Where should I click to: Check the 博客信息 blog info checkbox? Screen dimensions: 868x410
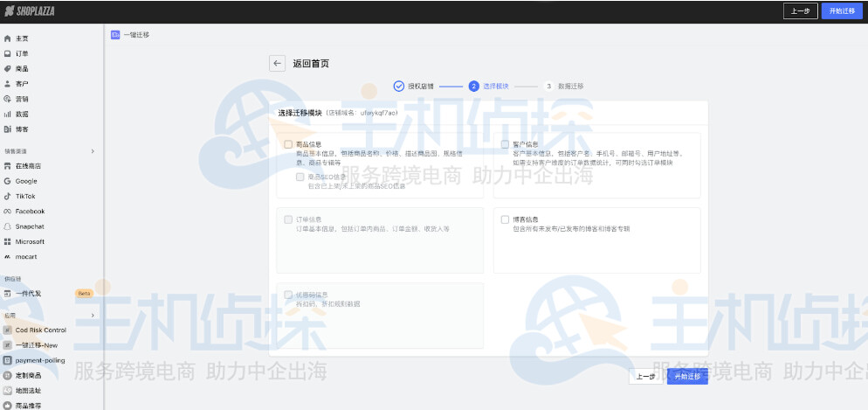point(505,219)
